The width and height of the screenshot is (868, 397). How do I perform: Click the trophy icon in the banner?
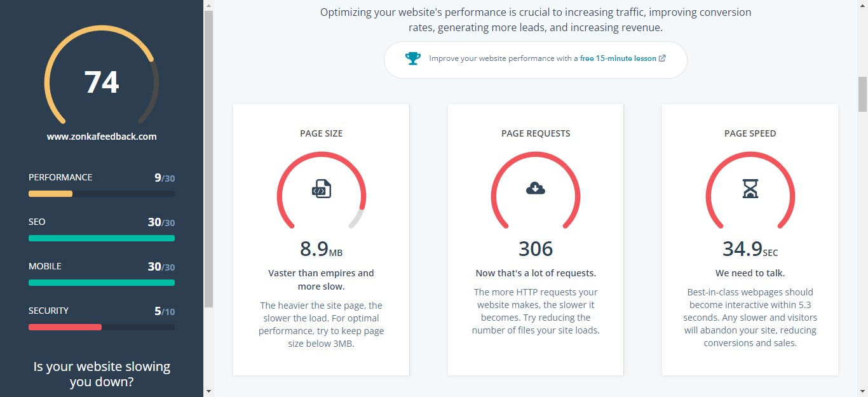[413, 58]
